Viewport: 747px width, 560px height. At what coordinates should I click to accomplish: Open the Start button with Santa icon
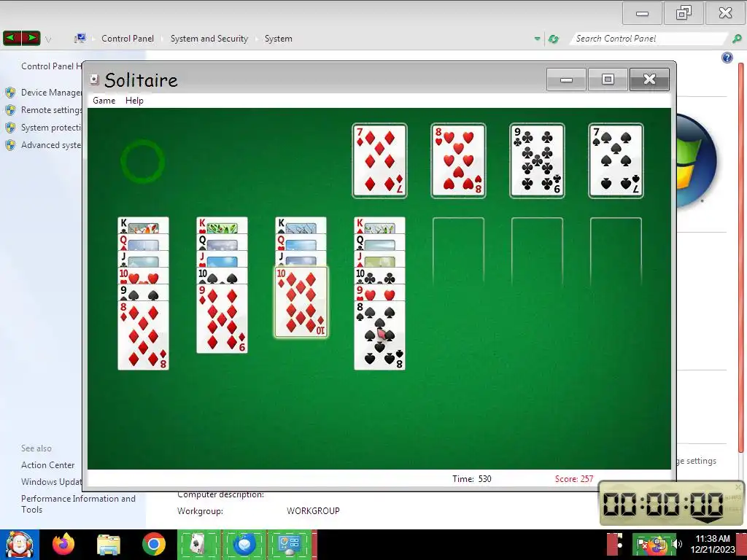coord(20,545)
